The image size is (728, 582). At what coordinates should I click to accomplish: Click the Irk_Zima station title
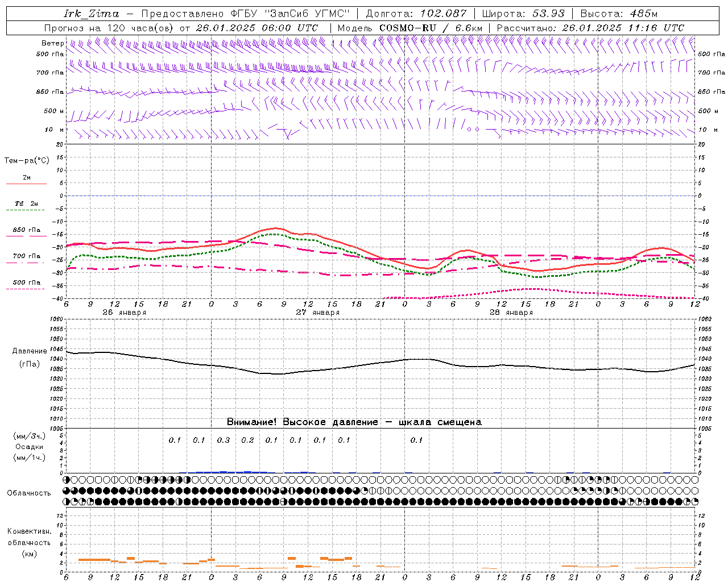tap(91, 14)
